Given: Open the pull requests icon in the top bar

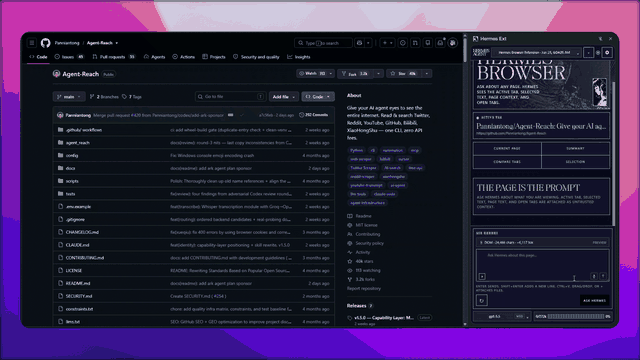Looking at the screenshot, I should point(415,43).
